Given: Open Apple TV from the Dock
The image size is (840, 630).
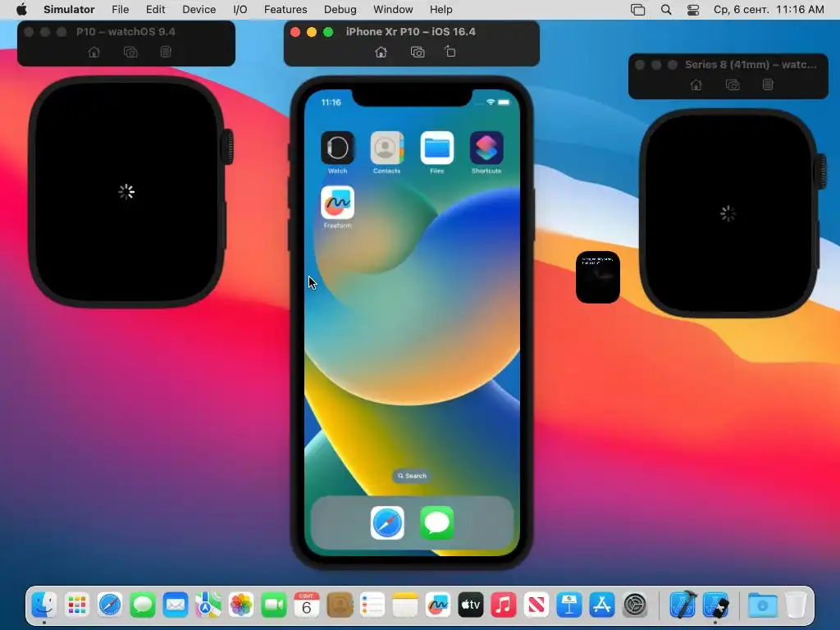Looking at the screenshot, I should point(470,605).
